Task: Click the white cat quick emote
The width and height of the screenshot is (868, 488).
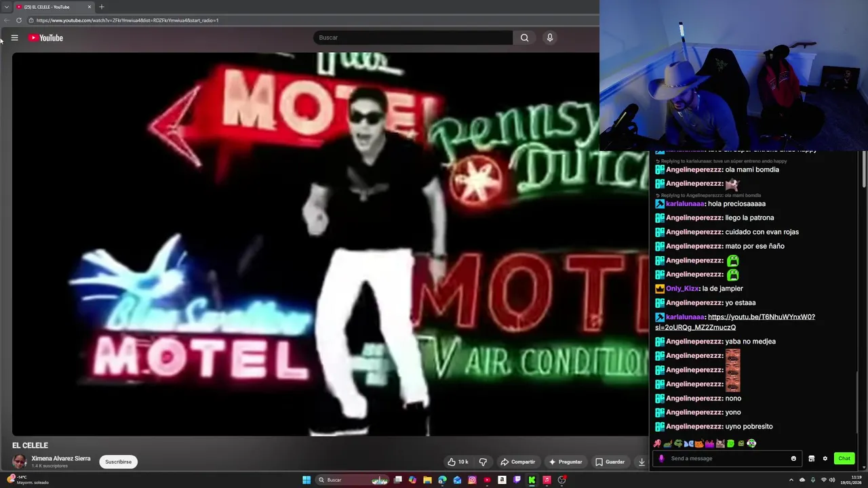Action: click(x=720, y=443)
